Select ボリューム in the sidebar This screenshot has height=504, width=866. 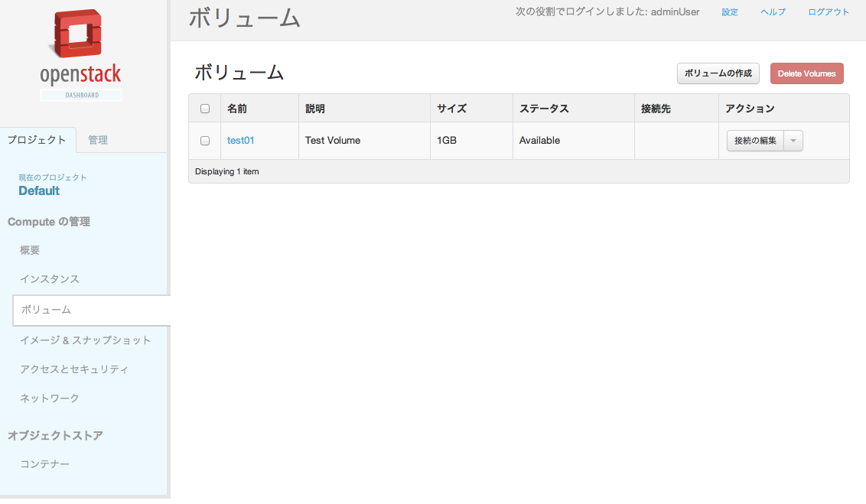[x=46, y=310]
